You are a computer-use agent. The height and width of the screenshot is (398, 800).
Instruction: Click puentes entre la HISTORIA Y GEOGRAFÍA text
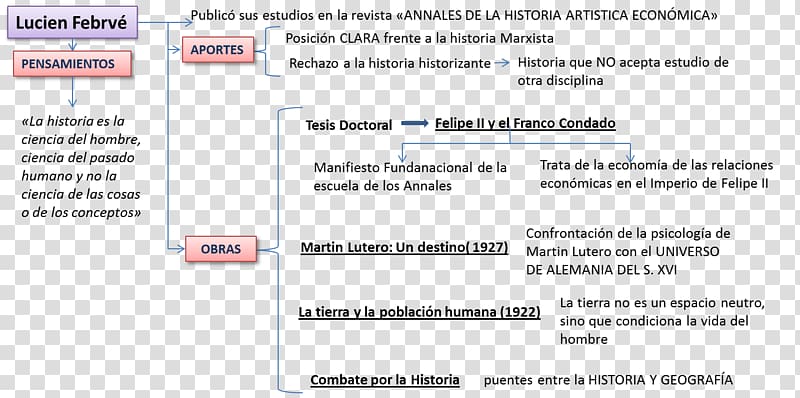[608, 380]
